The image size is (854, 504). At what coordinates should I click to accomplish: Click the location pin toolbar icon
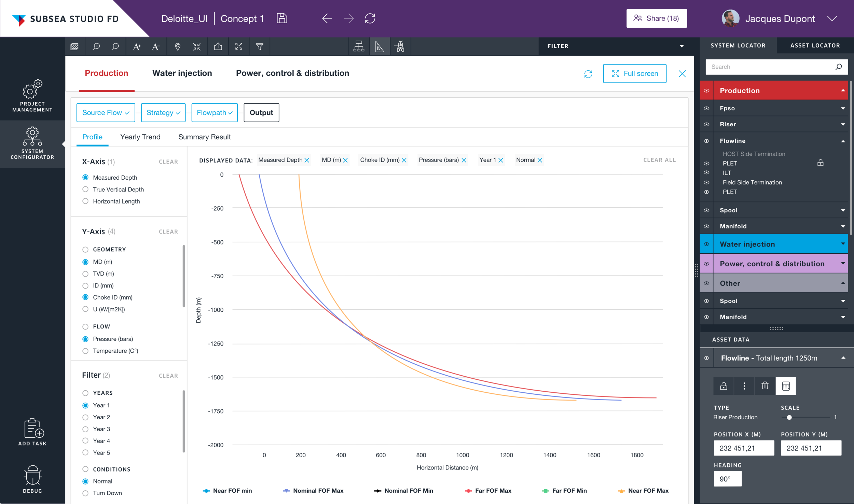coord(177,46)
